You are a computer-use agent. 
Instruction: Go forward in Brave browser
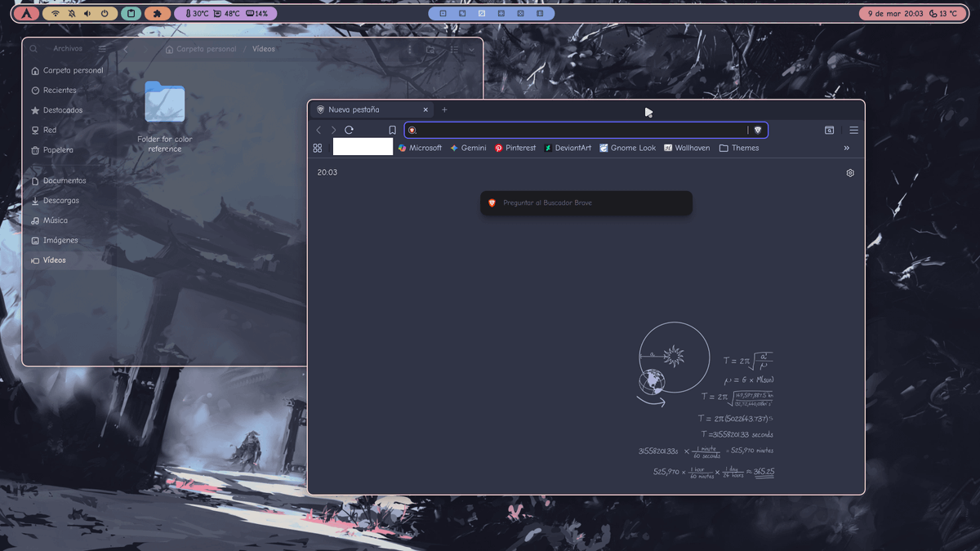pos(333,130)
